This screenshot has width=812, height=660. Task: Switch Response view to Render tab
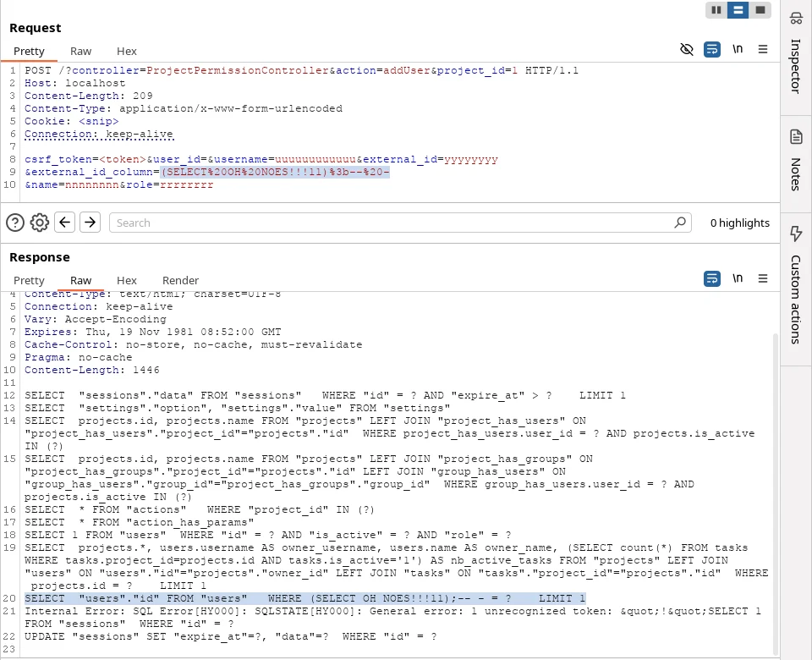coord(180,281)
